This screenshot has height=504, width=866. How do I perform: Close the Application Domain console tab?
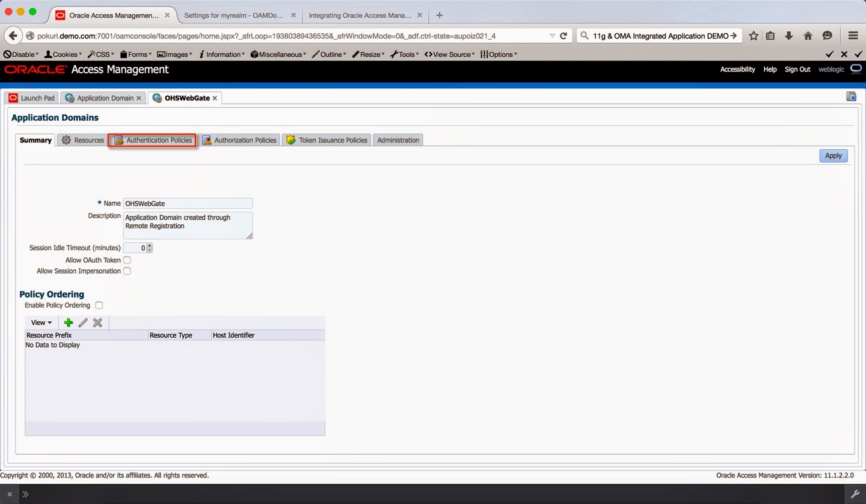click(x=139, y=98)
